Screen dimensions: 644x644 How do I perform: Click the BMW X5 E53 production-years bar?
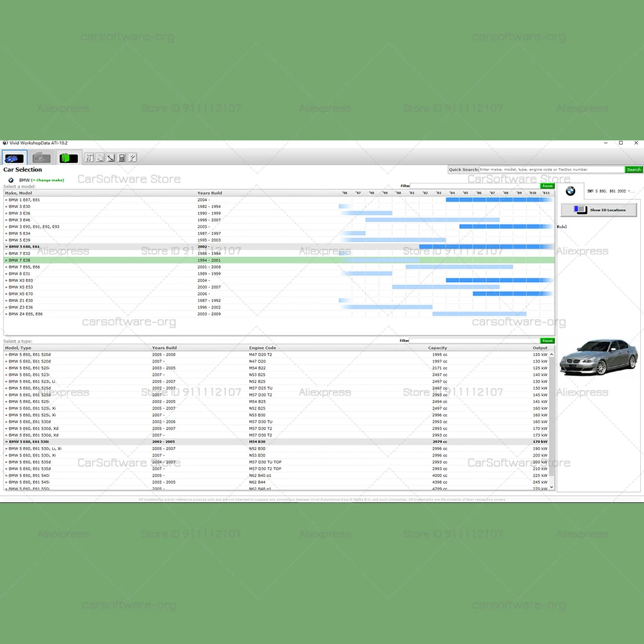tap(446, 287)
